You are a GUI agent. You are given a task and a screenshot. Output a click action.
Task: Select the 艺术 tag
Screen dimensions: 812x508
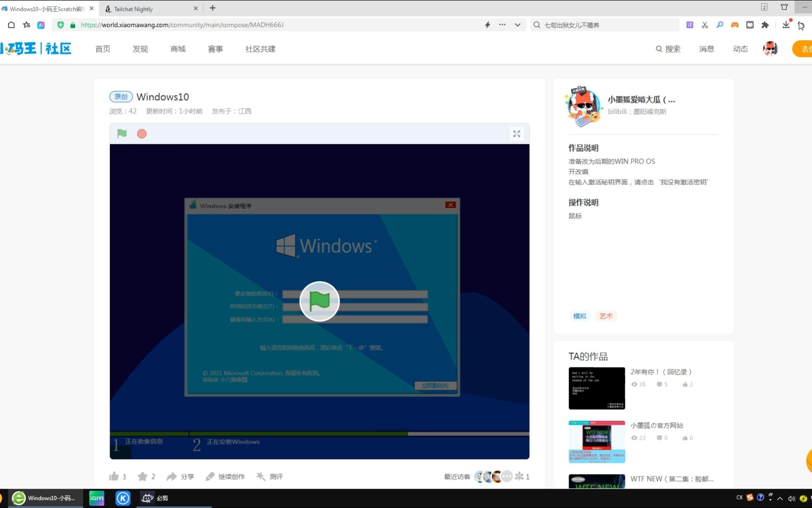pyautogui.click(x=606, y=316)
